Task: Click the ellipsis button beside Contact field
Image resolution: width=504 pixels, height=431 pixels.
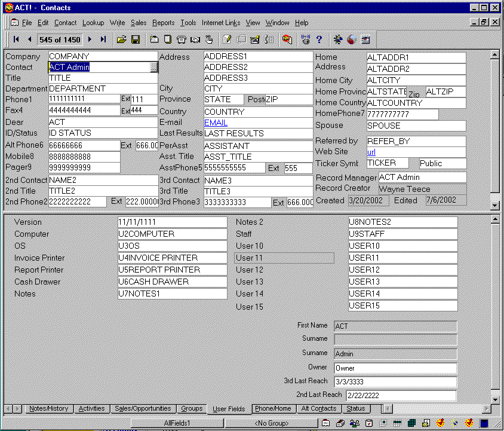Action: (154, 68)
